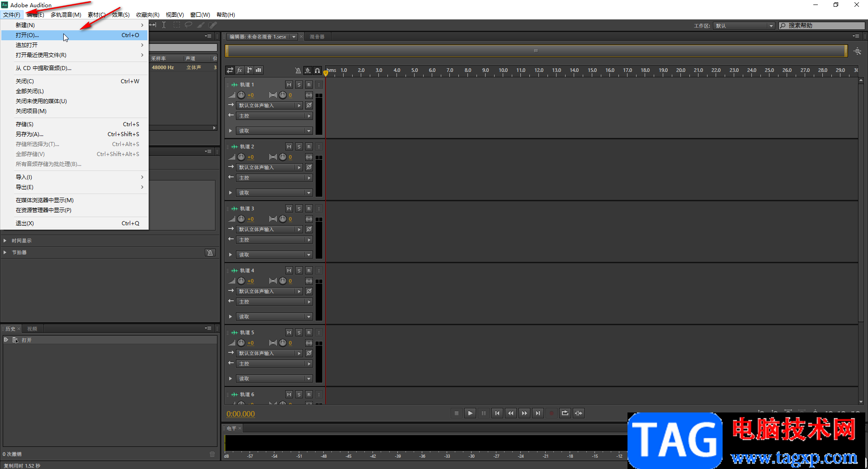Expand 轨道 2 automation lanes triangle
The height and width of the screenshot is (469, 868).
(x=231, y=193)
